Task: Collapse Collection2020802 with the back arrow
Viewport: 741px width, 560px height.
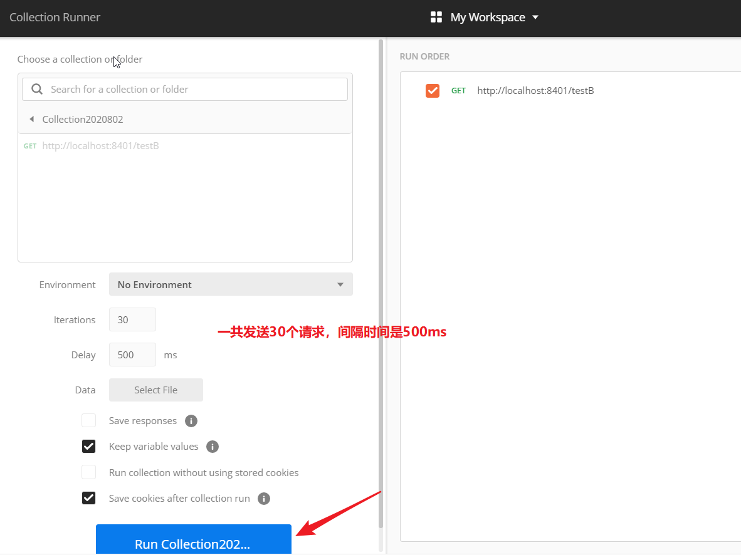Action: [32, 119]
